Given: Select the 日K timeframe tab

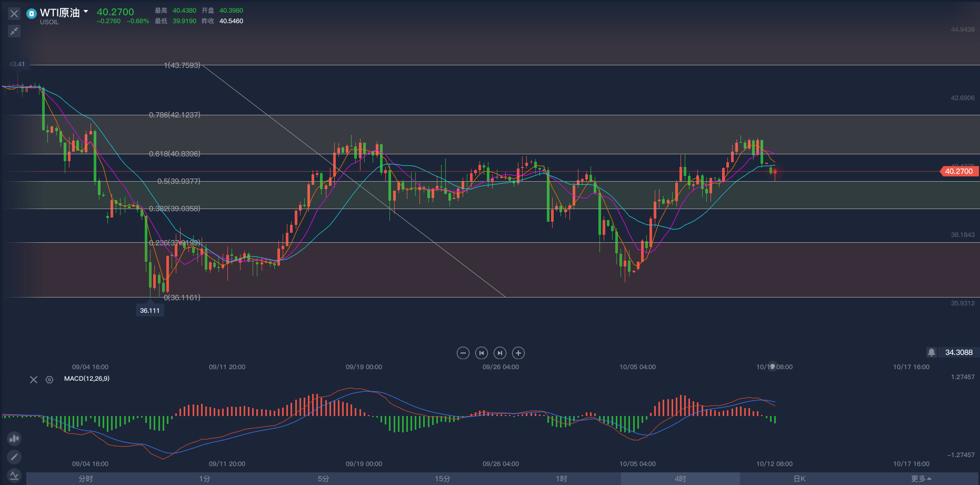Looking at the screenshot, I should click(799, 479).
